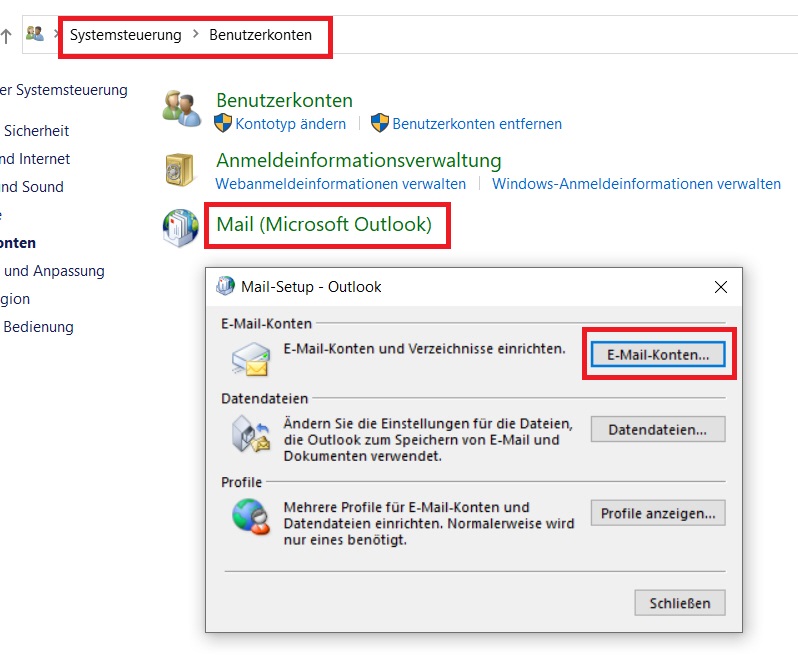Open the Internet category in sidebar
Screen dimensions: 798x662
click(35, 159)
